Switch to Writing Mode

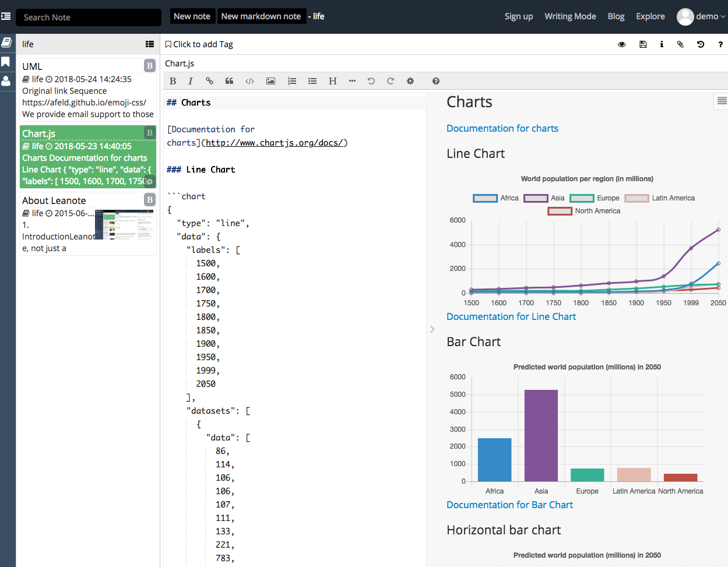point(570,16)
